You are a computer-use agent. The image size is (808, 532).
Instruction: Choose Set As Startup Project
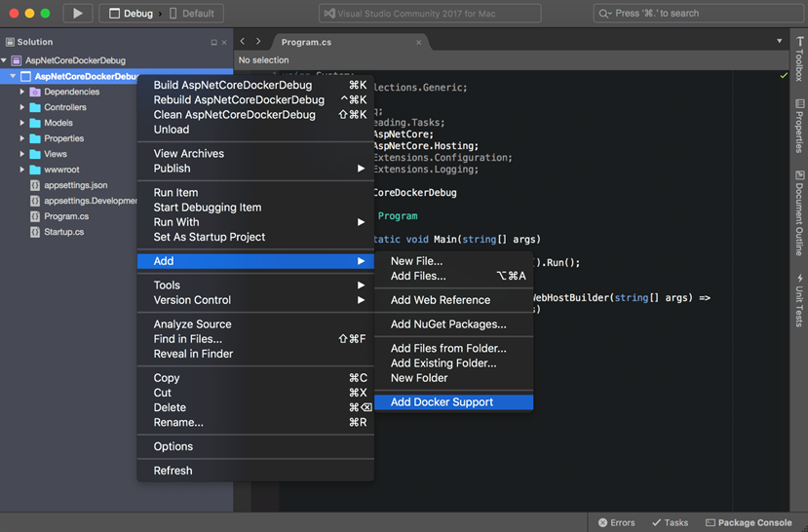click(x=255, y=237)
